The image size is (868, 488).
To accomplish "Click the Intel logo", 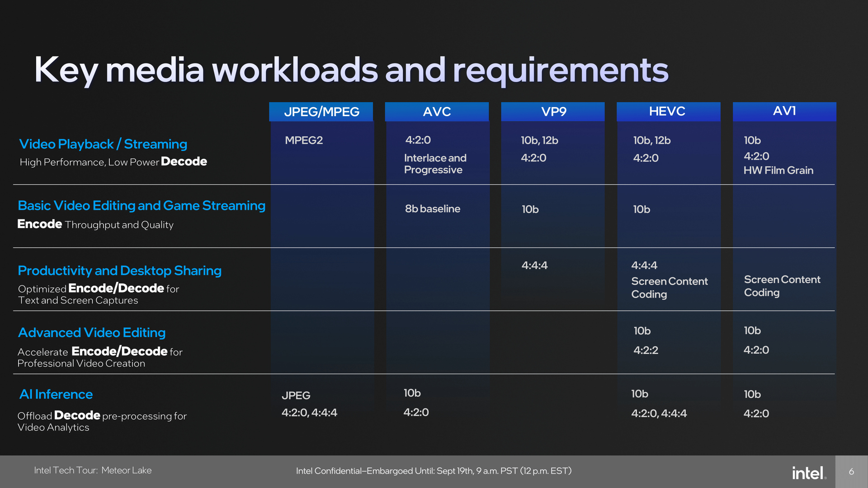I will point(809,473).
